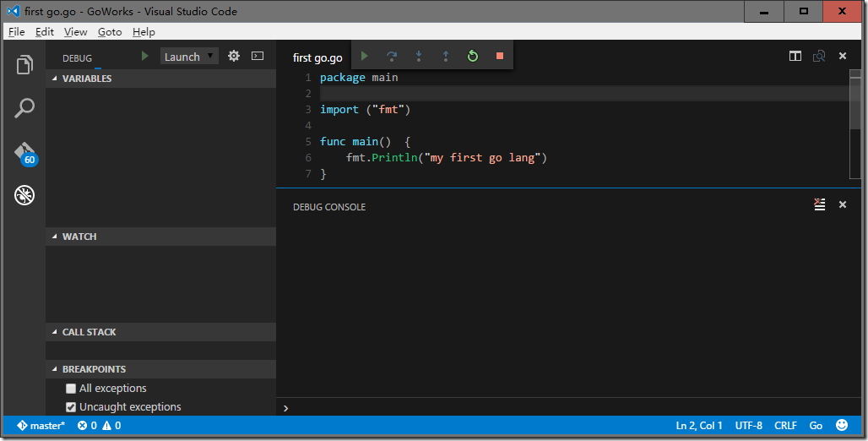The image size is (868, 441).
Task: Collapse the VARIABLES section
Action: point(86,79)
